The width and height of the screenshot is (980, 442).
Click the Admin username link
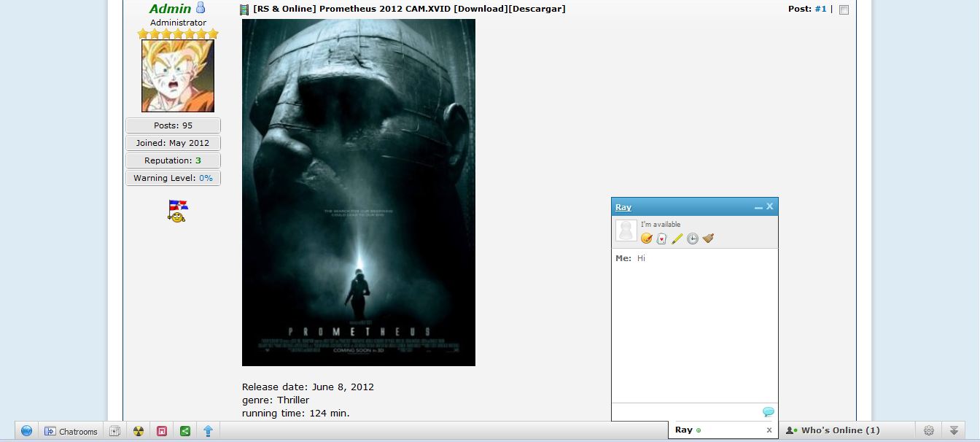coord(170,9)
